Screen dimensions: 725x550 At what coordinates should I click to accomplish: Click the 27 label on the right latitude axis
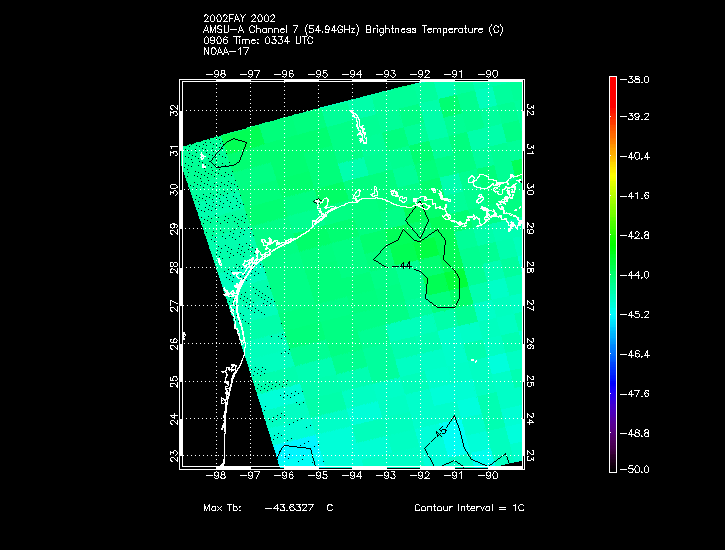530,306
